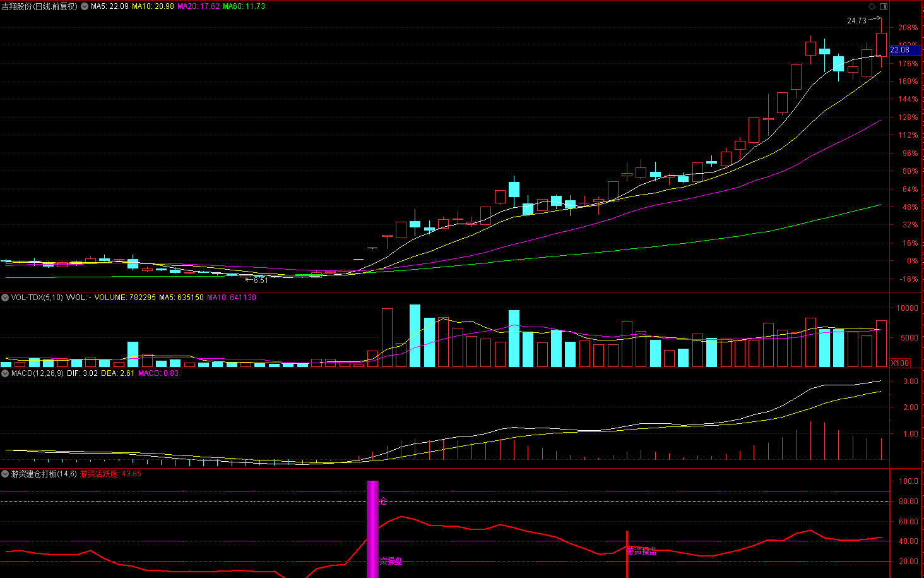The width and height of the screenshot is (924, 578).
Task: Click the 128% axis label
Action: tap(908, 117)
